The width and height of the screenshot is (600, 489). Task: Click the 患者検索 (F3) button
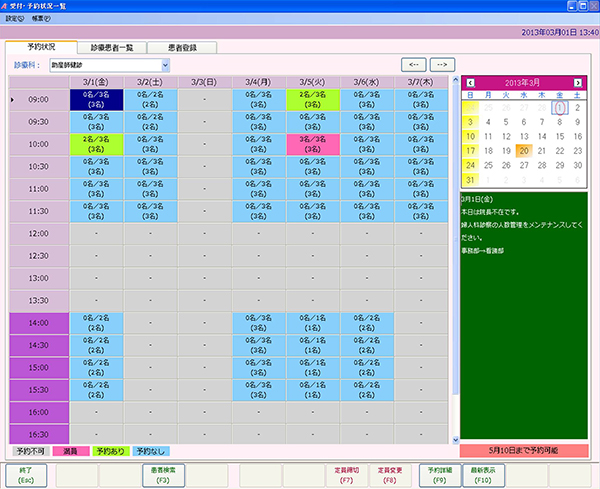[163, 475]
